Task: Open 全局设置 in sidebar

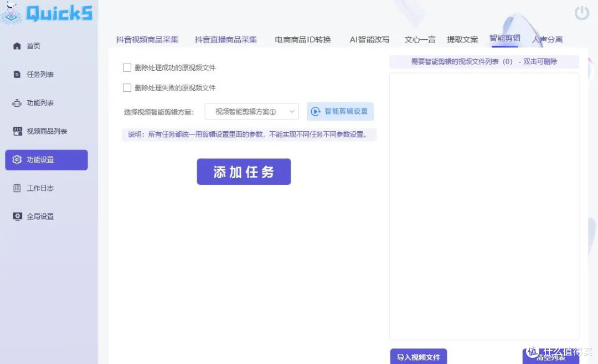Action: pyautogui.click(x=47, y=216)
